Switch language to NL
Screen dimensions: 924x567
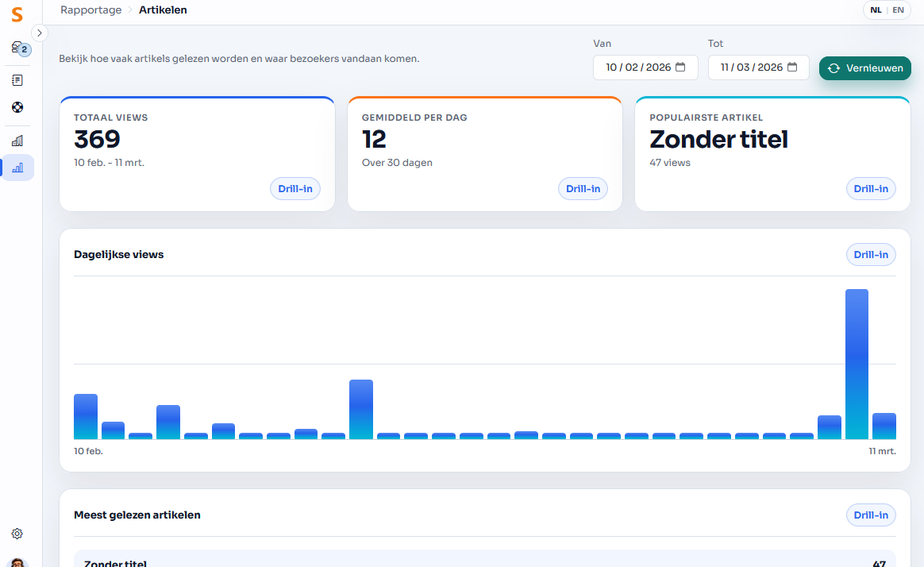pyautogui.click(x=876, y=10)
